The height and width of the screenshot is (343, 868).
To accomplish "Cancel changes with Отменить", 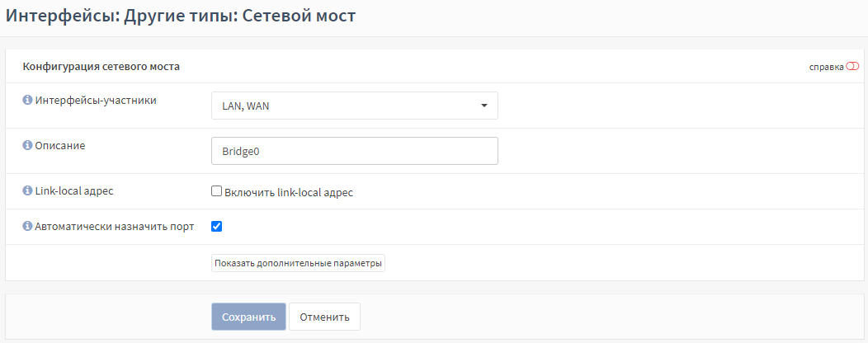I will click(x=324, y=317).
